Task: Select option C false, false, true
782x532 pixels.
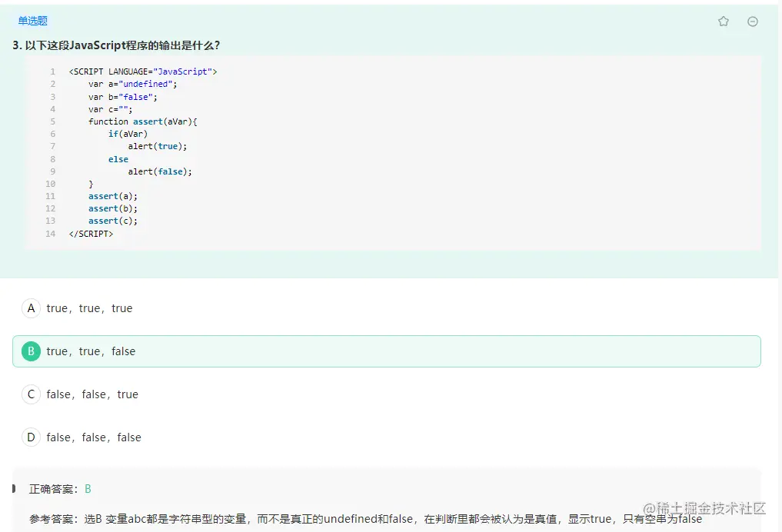Action: pyautogui.click(x=80, y=394)
